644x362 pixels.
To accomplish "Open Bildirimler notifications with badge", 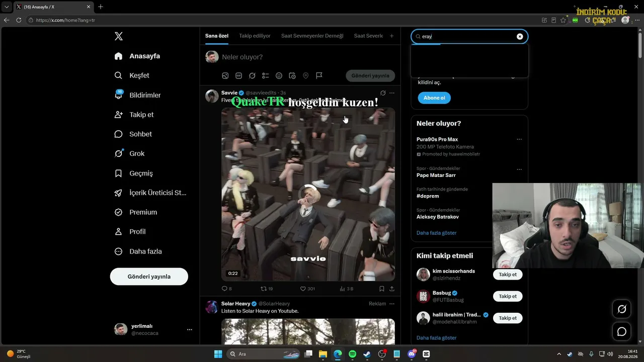I will click(137, 95).
